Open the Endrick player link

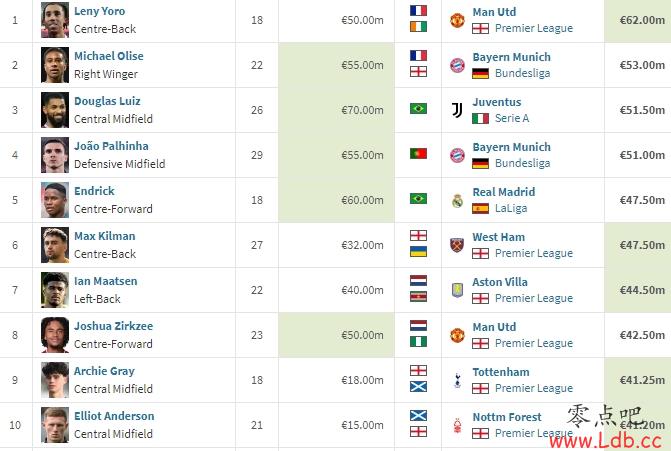pos(94,191)
